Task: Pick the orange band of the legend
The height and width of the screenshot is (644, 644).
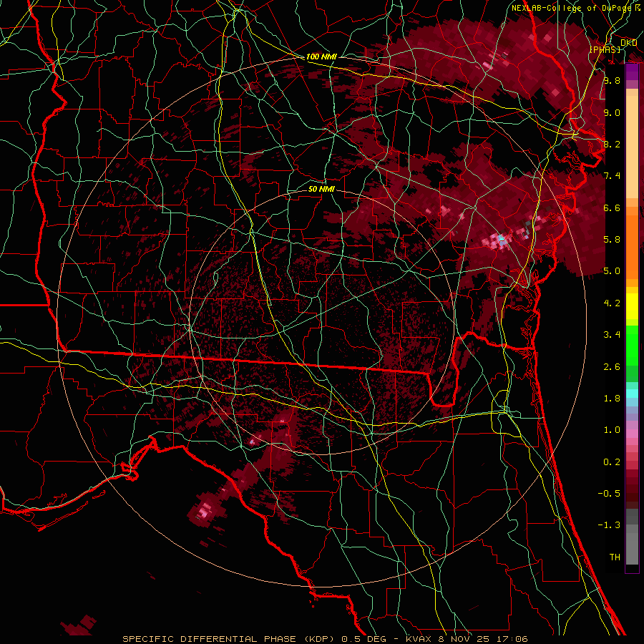Action: (x=632, y=246)
